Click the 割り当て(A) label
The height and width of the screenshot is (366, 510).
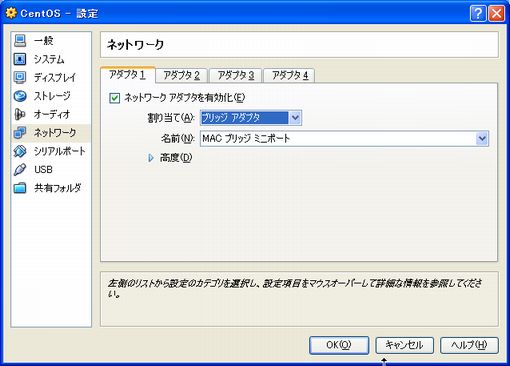click(x=171, y=118)
